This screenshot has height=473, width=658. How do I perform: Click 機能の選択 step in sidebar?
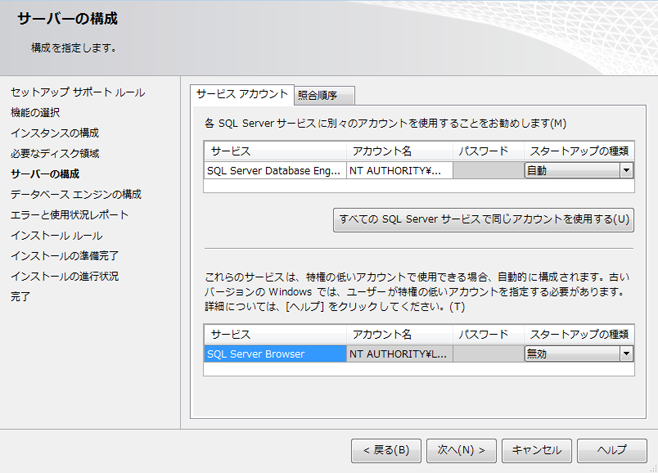(35, 112)
